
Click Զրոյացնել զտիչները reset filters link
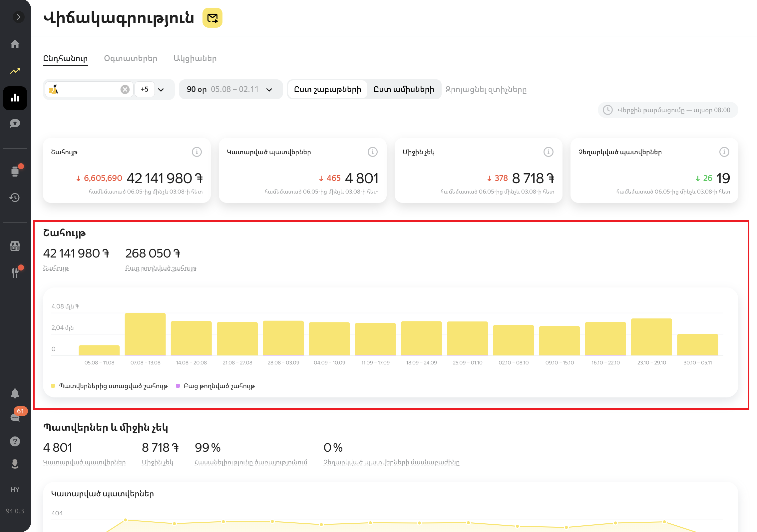pyautogui.click(x=486, y=90)
